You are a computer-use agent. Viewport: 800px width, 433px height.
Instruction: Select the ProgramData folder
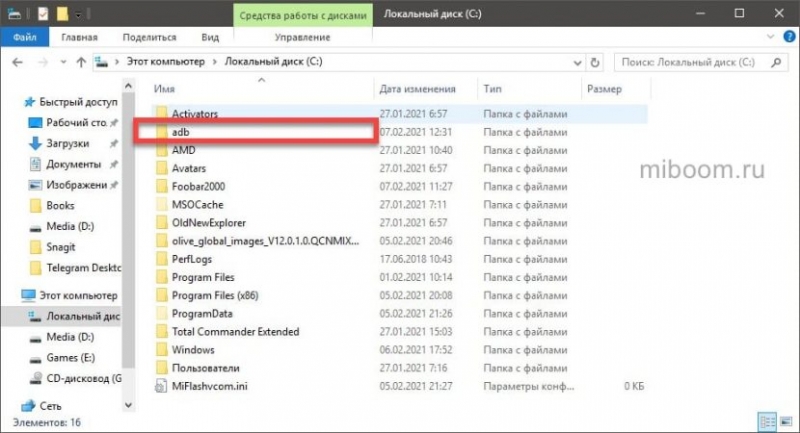pyautogui.click(x=202, y=314)
